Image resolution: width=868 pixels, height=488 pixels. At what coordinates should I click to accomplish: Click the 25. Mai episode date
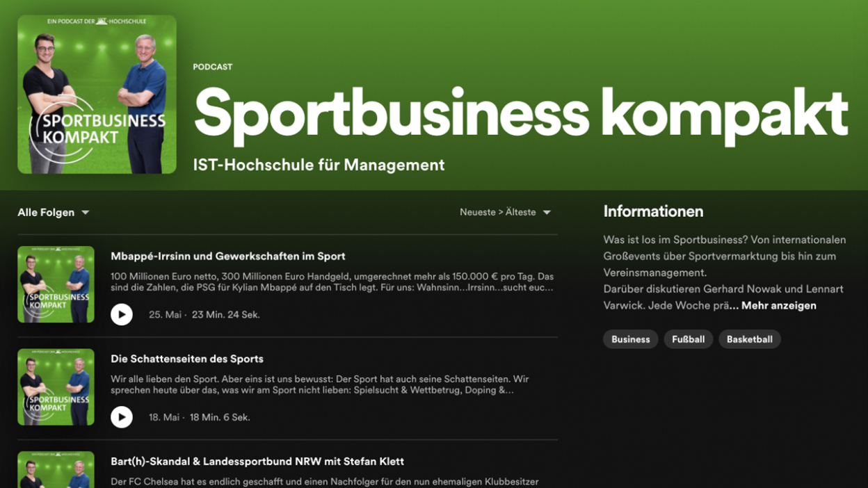(x=165, y=315)
